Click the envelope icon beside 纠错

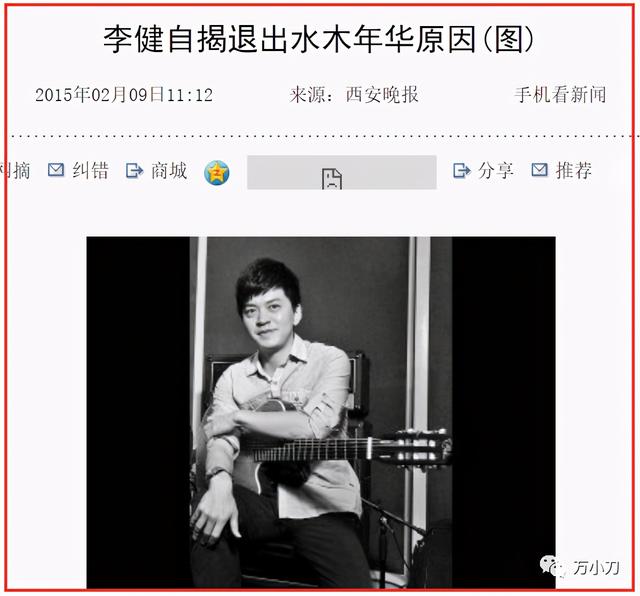[56, 170]
